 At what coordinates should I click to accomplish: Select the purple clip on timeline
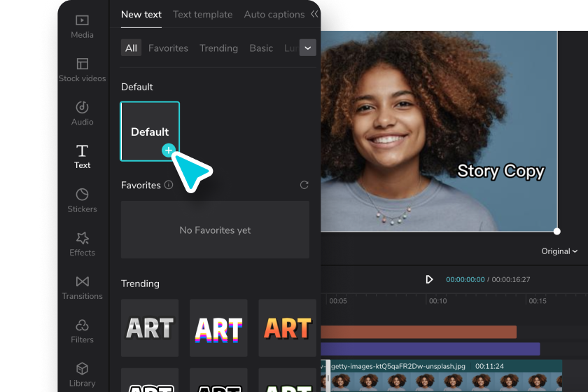pyautogui.click(x=430, y=349)
